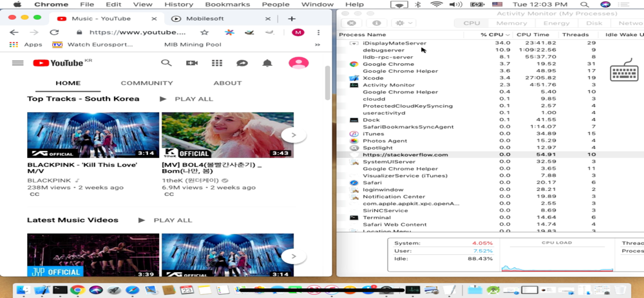644x298 pixels.
Task: Close the Music - YouTube tab
Action: [x=154, y=19]
